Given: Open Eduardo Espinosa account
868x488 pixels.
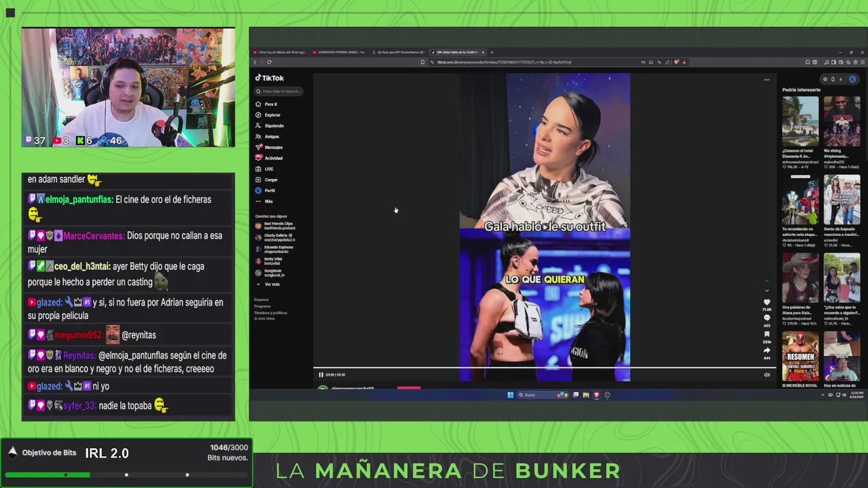Looking at the screenshot, I should click(x=275, y=249).
